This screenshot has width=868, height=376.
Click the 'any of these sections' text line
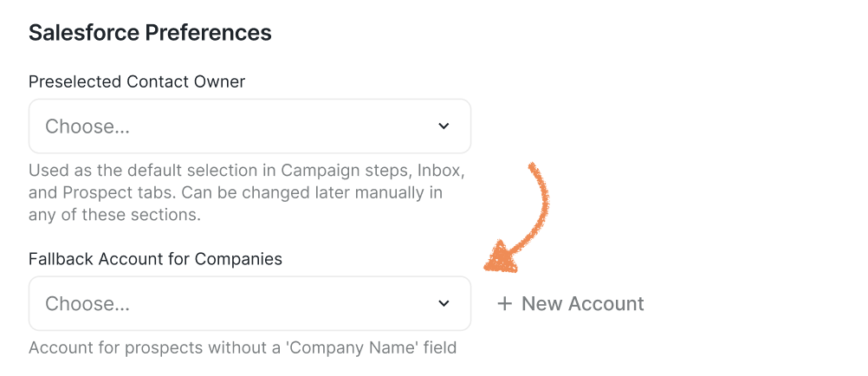coord(114,214)
